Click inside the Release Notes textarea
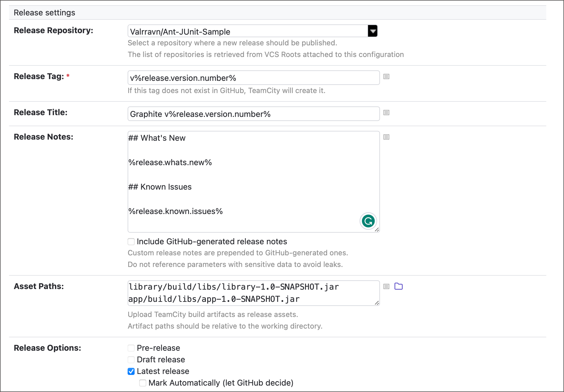The height and width of the screenshot is (392, 564). click(x=254, y=182)
